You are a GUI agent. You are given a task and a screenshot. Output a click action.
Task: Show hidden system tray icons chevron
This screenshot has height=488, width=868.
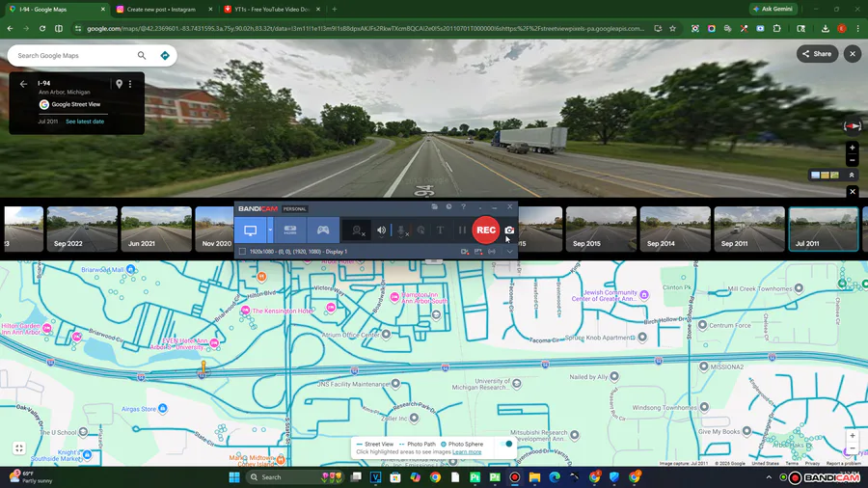click(x=769, y=477)
